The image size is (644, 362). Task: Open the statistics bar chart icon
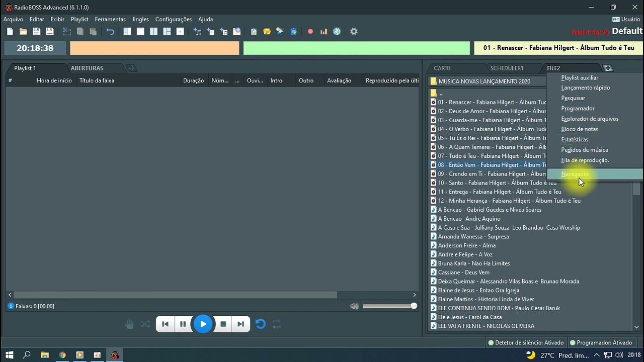point(324,31)
